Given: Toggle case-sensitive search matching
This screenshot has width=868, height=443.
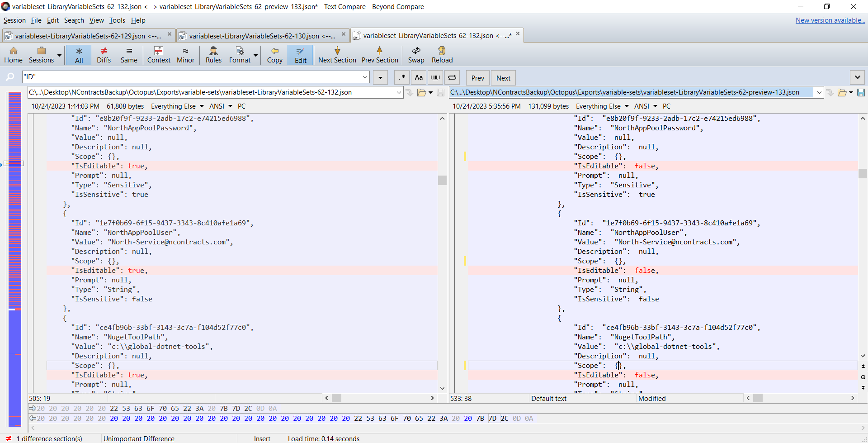Looking at the screenshot, I should [418, 77].
